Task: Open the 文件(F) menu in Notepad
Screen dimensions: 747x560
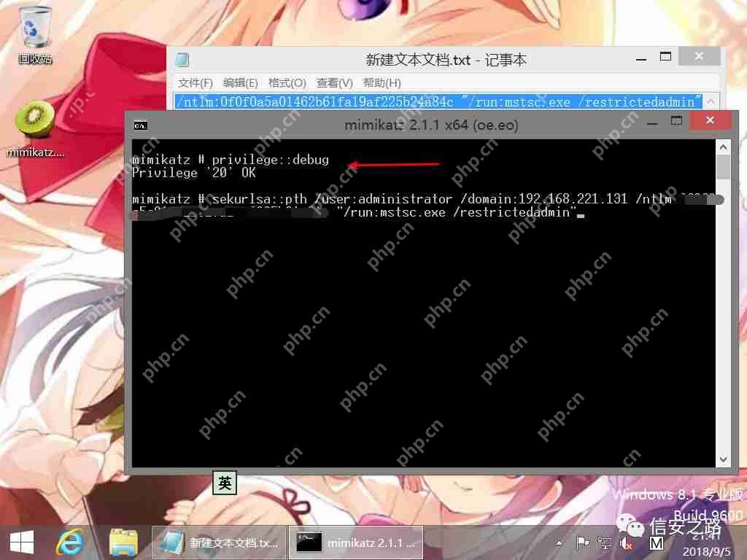Action: click(x=196, y=83)
